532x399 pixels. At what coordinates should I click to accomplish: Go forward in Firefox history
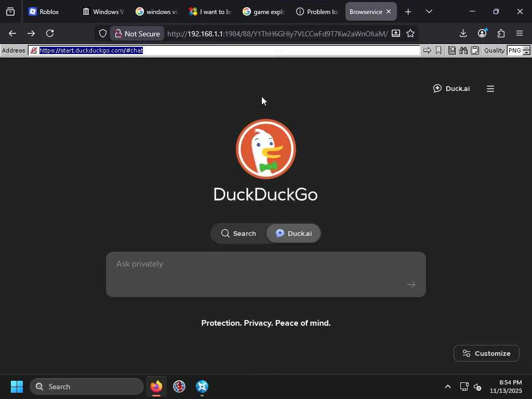[31, 33]
